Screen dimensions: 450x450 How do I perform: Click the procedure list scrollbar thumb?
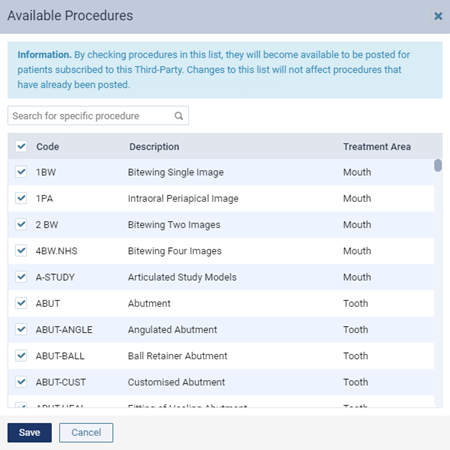[x=438, y=165]
